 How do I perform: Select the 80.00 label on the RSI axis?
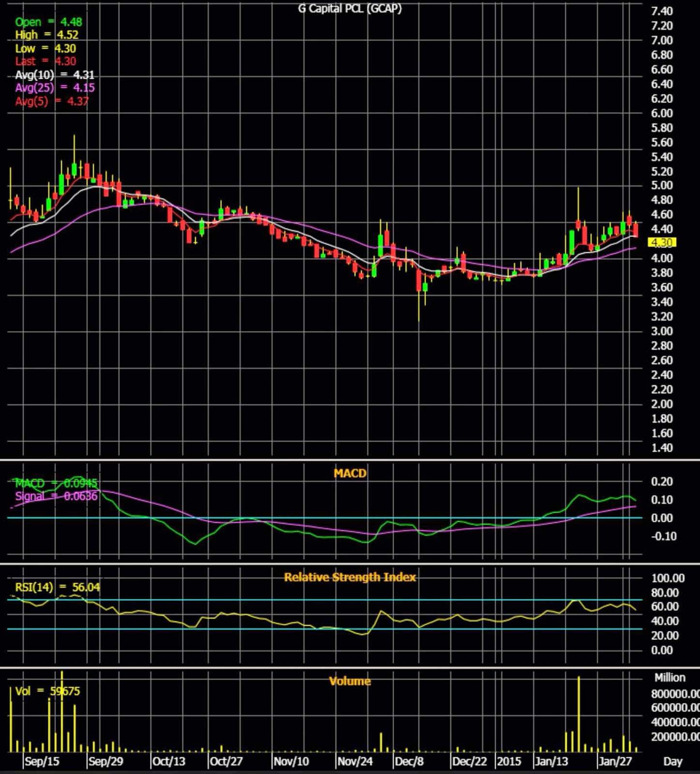665,593
